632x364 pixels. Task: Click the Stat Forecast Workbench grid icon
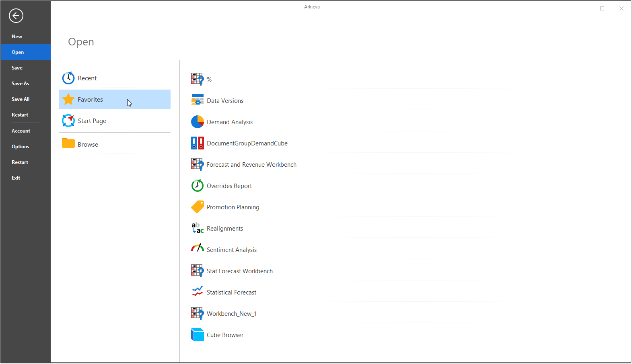pos(198,271)
